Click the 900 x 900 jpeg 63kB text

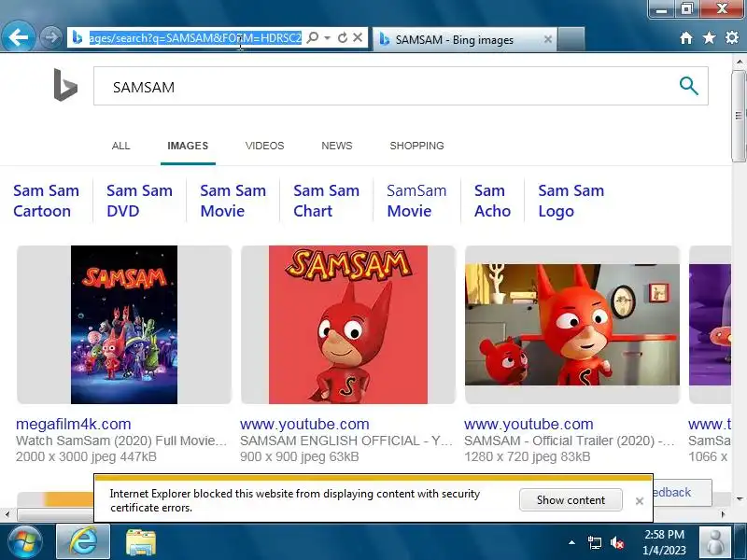click(x=299, y=456)
